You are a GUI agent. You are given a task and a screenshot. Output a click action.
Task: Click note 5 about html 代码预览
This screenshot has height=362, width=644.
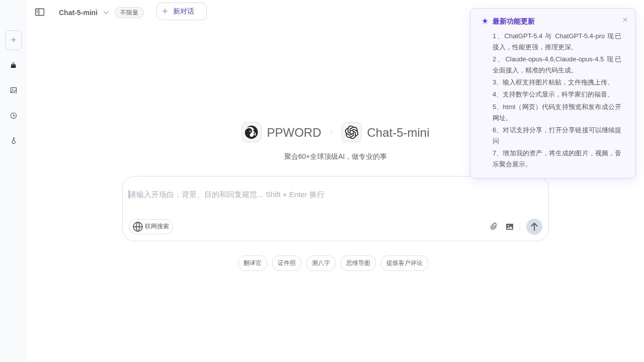tap(557, 113)
